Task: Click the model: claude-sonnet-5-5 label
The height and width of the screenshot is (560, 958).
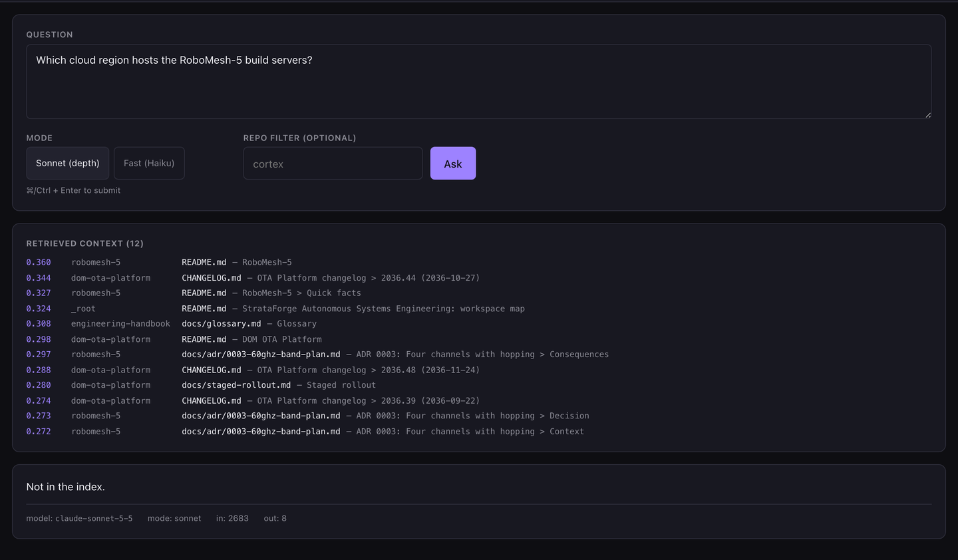Action: click(79, 518)
